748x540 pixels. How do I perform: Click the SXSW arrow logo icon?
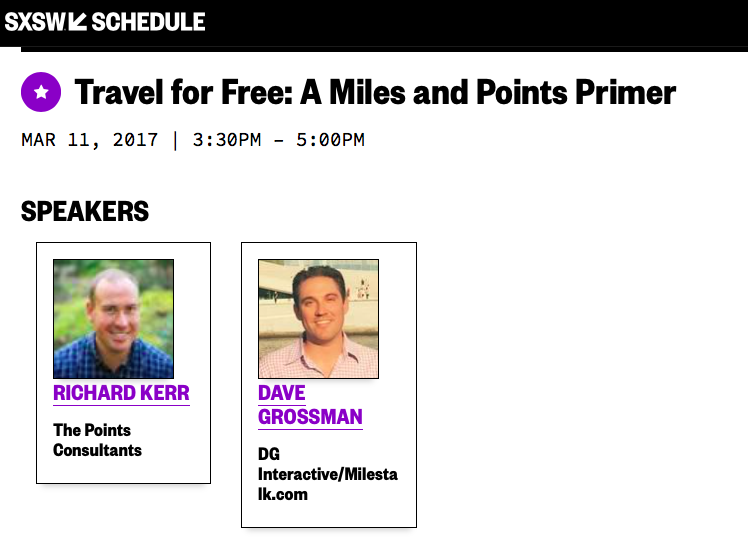point(77,22)
